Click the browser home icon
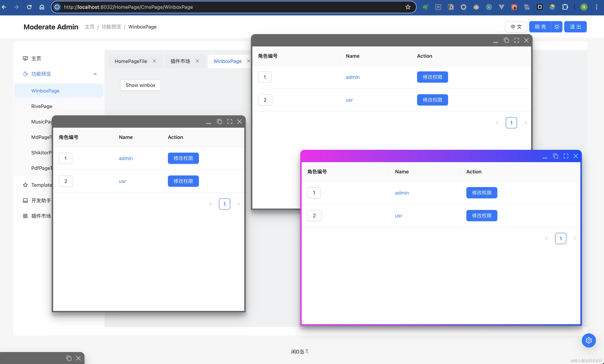The width and height of the screenshot is (604, 364). click(x=42, y=7)
